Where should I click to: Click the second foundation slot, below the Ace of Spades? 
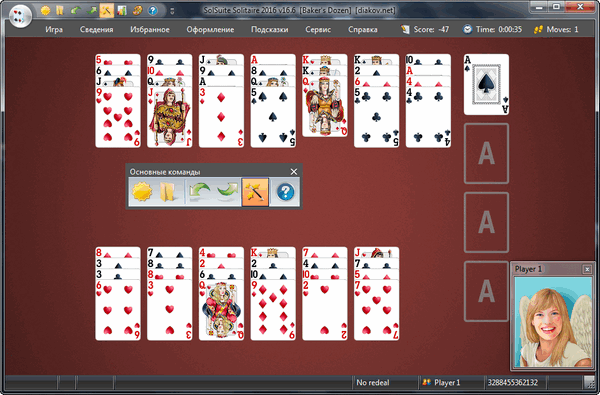click(x=486, y=153)
